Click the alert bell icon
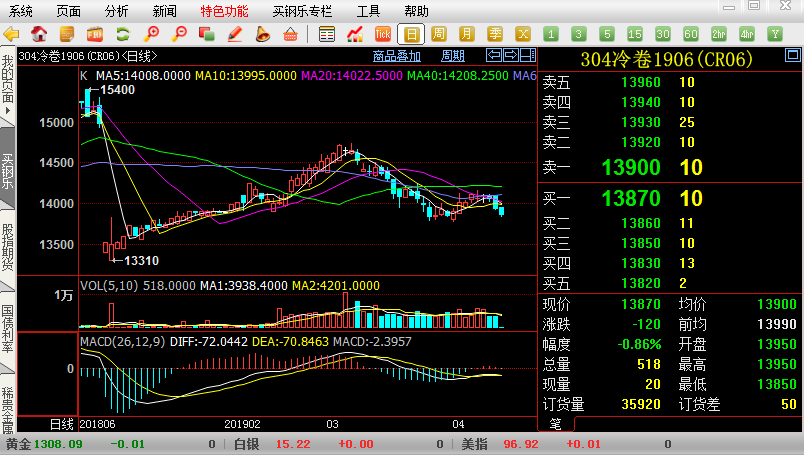Image resolution: width=804 pixels, height=455 pixels. [262, 34]
